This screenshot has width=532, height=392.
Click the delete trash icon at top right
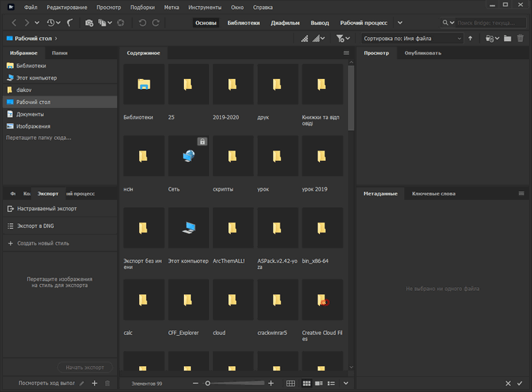(x=521, y=38)
